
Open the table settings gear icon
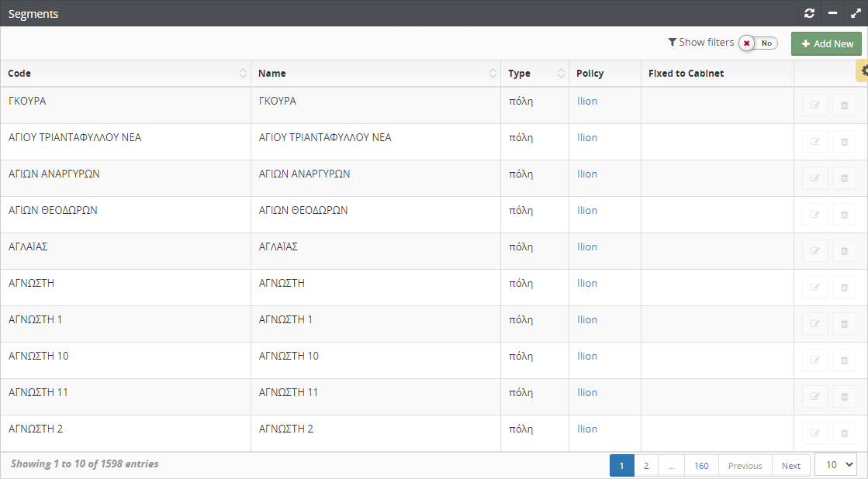[863, 71]
